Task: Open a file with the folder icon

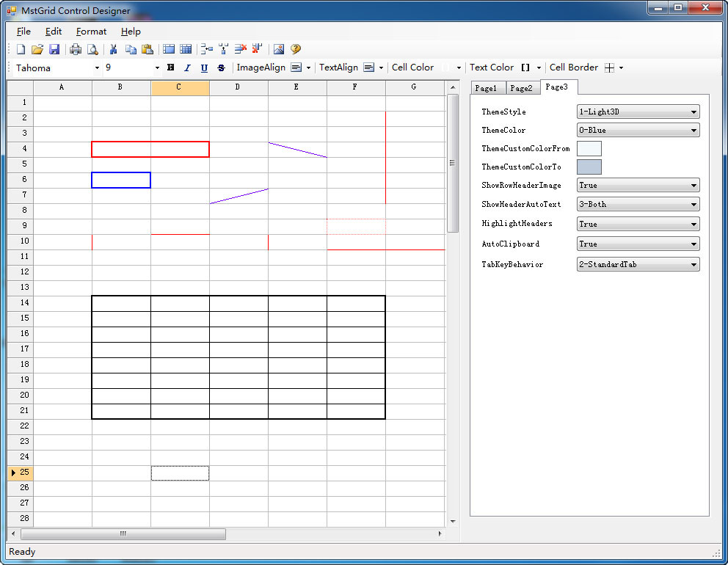Action: pyautogui.click(x=37, y=49)
